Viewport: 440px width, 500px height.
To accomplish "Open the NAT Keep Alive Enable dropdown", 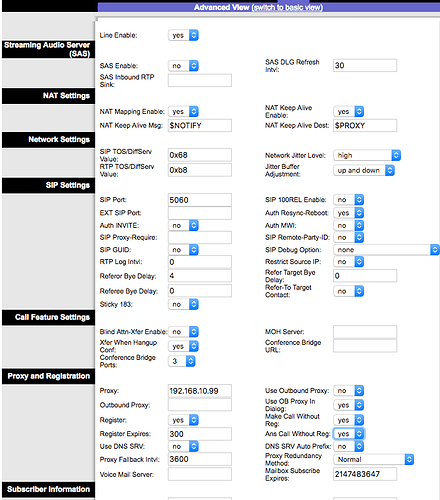I will 349,111.
